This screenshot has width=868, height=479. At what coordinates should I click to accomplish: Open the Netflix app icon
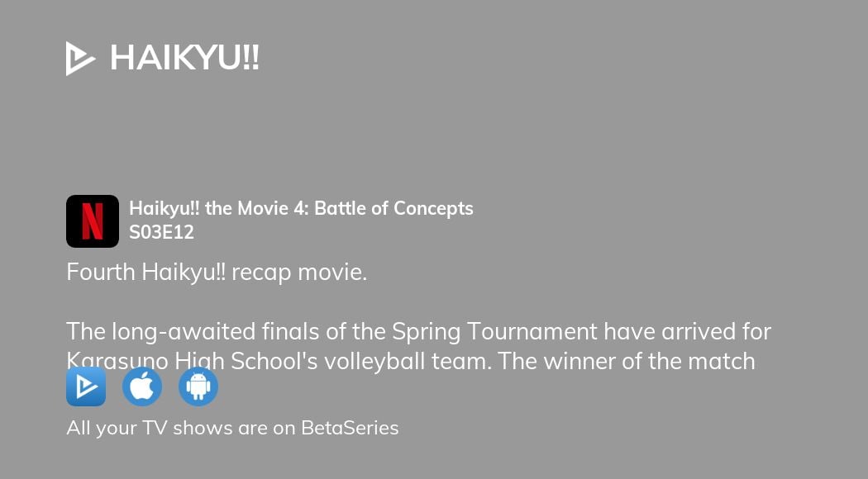coord(93,221)
